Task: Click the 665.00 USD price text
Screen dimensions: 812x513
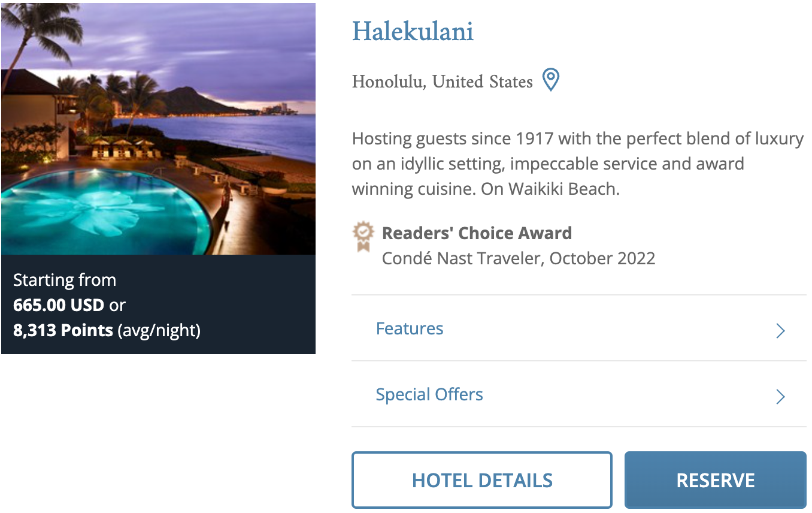Action: click(x=59, y=305)
